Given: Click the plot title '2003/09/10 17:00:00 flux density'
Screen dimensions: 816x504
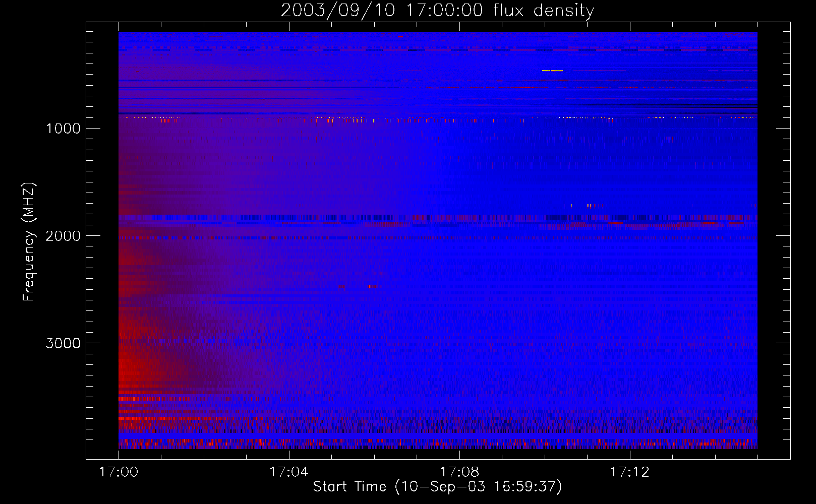Looking at the screenshot, I should 437,10.
